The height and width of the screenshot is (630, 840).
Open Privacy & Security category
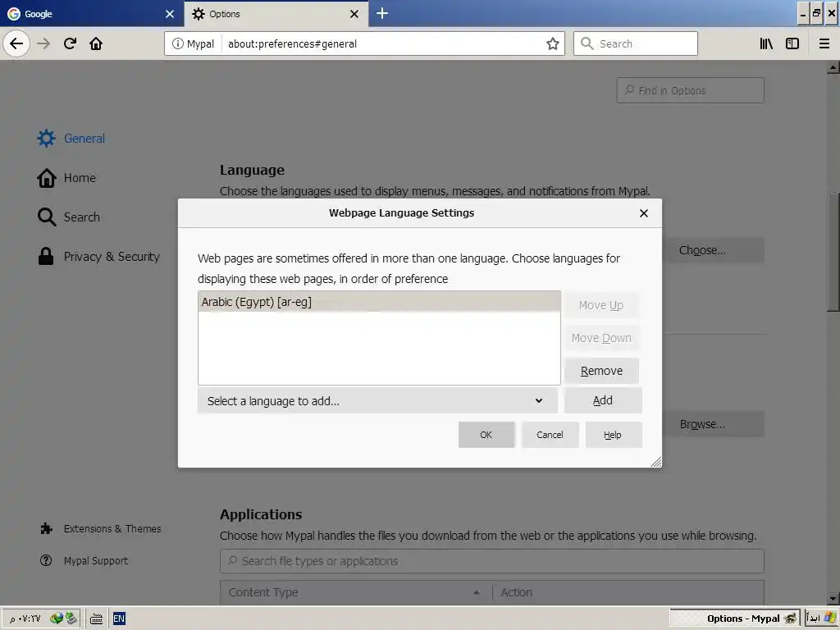point(98,257)
